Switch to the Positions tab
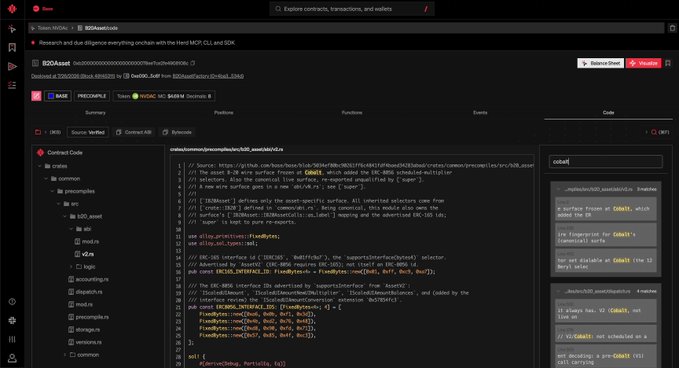Viewport: 679px width, 368px height. (223, 113)
